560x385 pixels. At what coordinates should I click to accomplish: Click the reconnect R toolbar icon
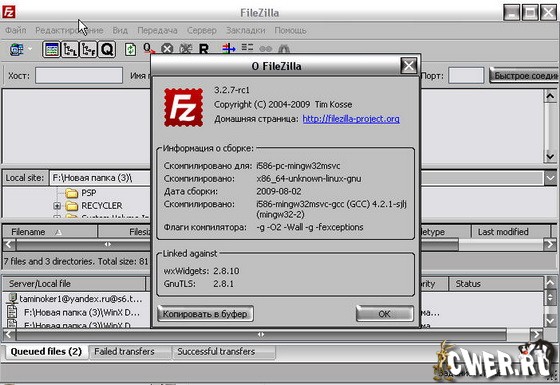pos(204,49)
